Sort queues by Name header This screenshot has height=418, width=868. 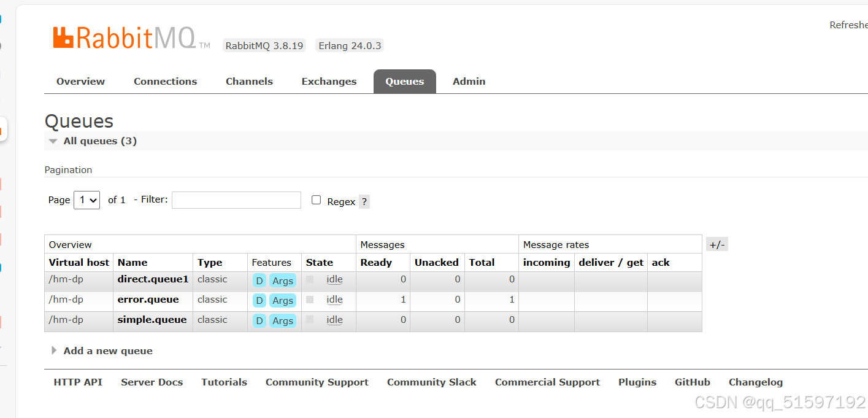pyautogui.click(x=133, y=262)
